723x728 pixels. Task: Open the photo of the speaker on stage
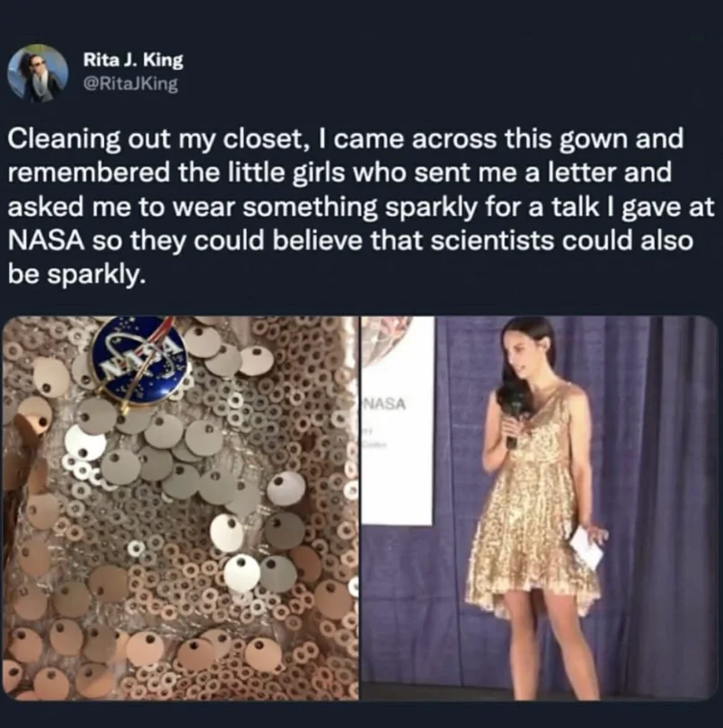click(x=540, y=508)
